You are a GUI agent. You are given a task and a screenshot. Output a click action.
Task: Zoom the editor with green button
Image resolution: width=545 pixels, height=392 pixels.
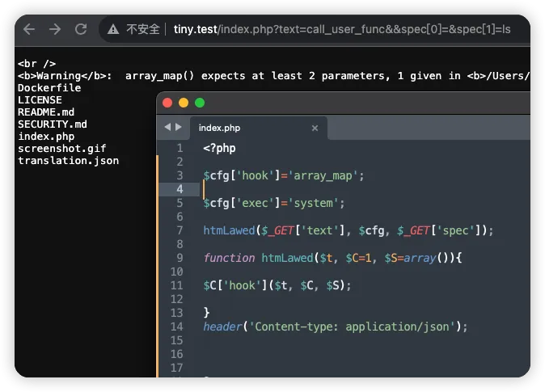[x=200, y=103]
